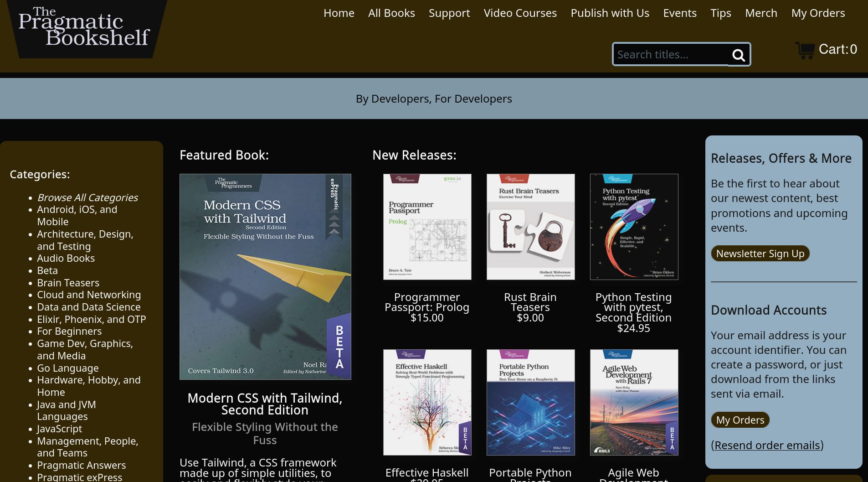The width and height of the screenshot is (868, 482).
Task: Open Architecture, Design, and Testing category
Action: pos(85,240)
